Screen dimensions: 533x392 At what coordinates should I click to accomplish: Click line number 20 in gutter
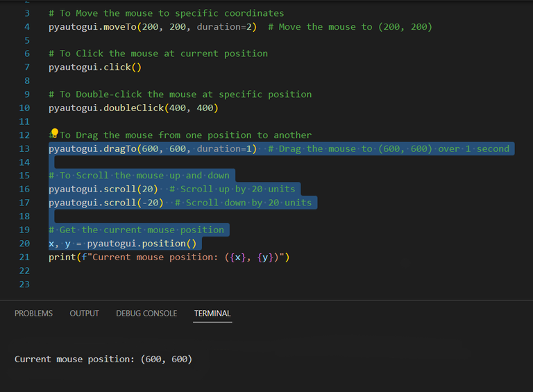(x=24, y=244)
